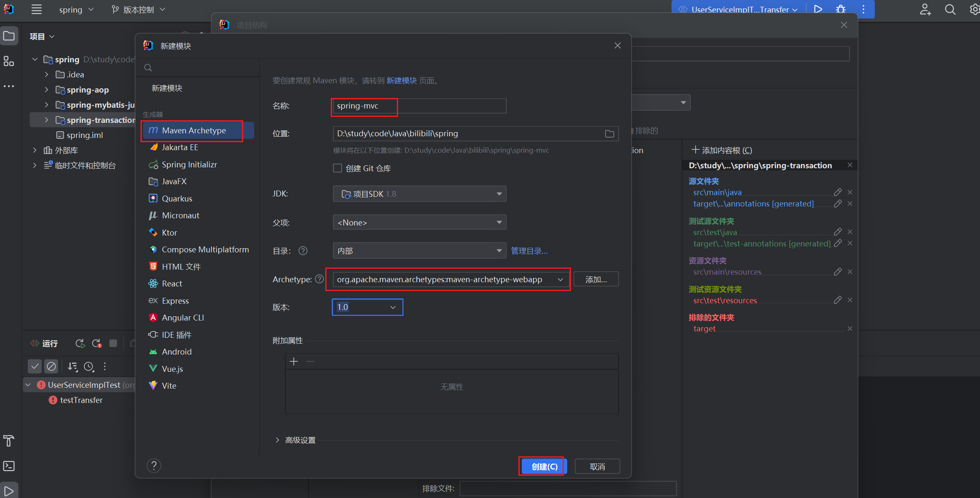Open the version control menu

[x=138, y=9]
